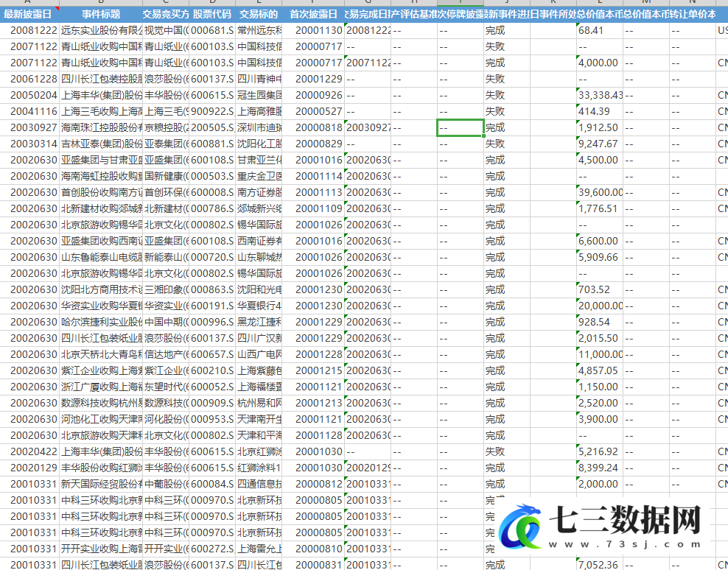Click the value cell 1,776.51
728x570 pixels.
600,208
